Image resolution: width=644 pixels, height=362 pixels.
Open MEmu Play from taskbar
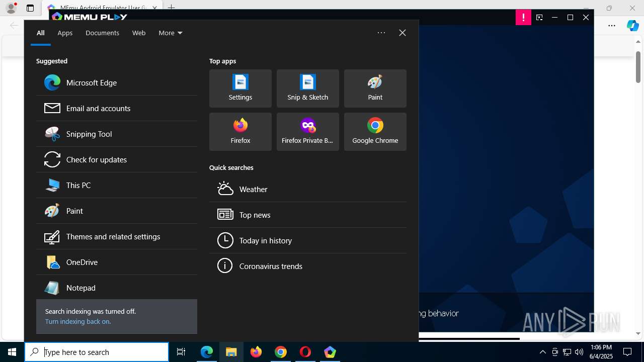(x=330, y=352)
